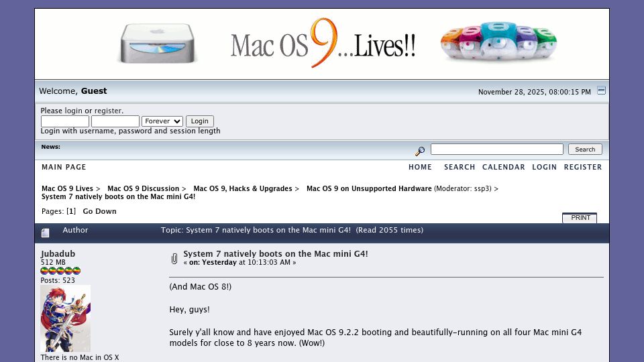Click the 'Read 2055 times' text
The width and height of the screenshot is (644, 362).
[x=389, y=230]
